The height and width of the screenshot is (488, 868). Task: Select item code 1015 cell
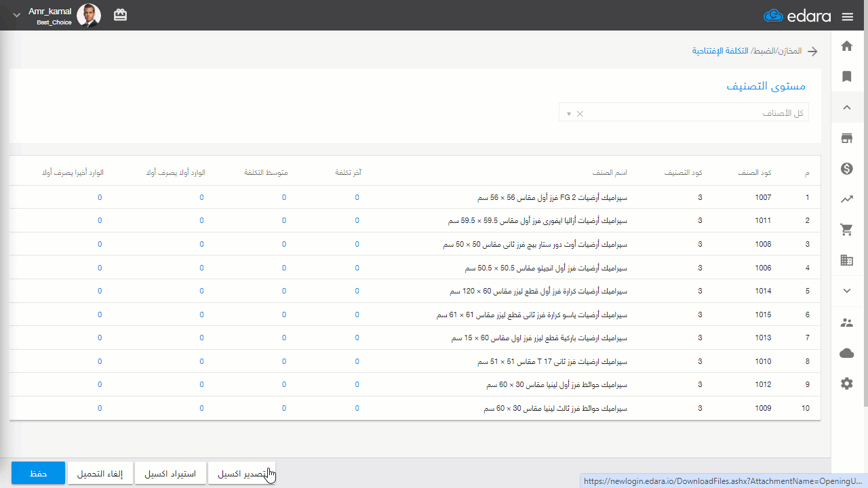(x=763, y=314)
